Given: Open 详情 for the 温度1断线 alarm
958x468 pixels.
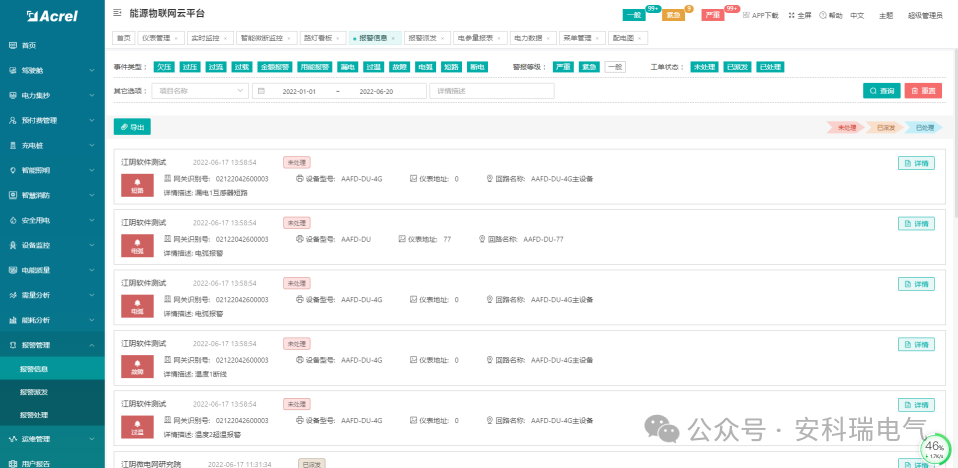Looking at the screenshot, I should [x=916, y=344].
